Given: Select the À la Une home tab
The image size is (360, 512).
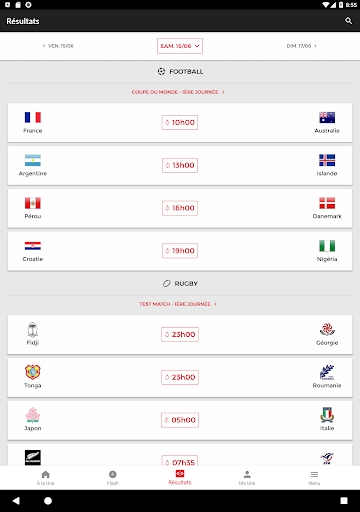Looking at the screenshot, I should coord(46,478).
